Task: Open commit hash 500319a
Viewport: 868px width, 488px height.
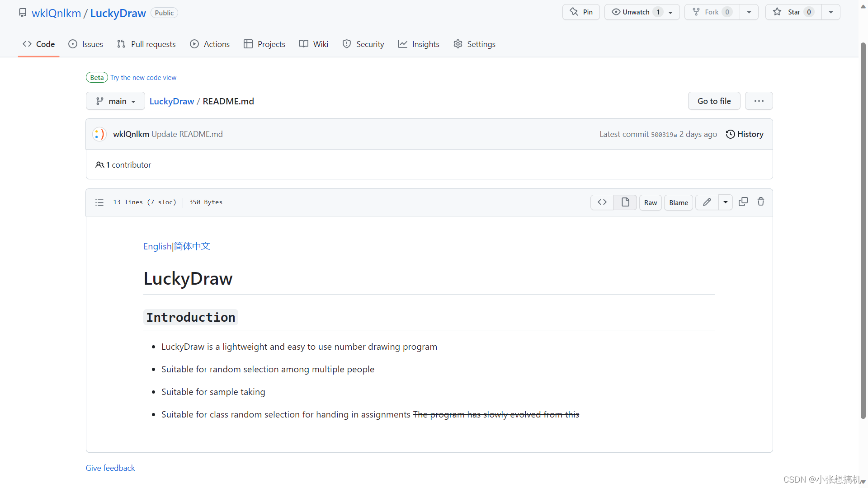Action: [x=664, y=135]
